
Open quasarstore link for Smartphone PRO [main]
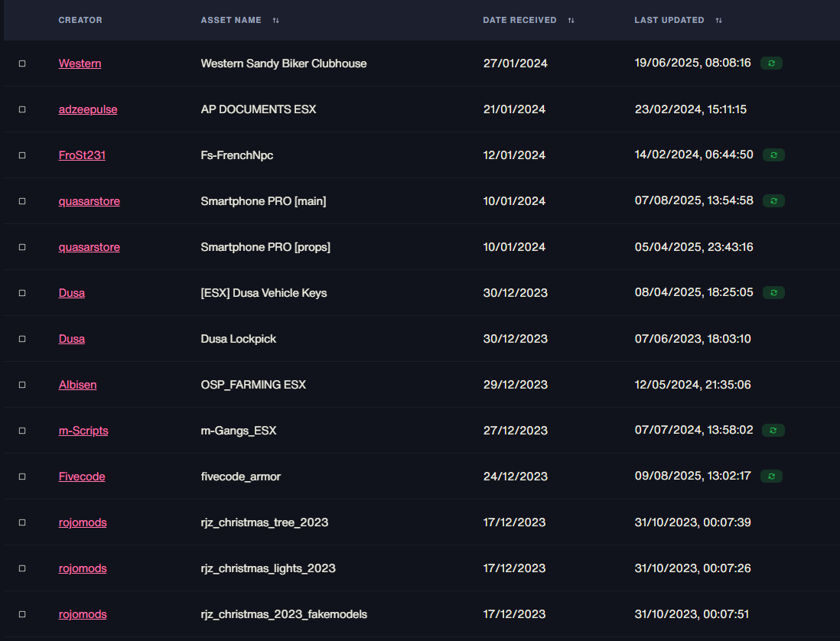coord(89,201)
